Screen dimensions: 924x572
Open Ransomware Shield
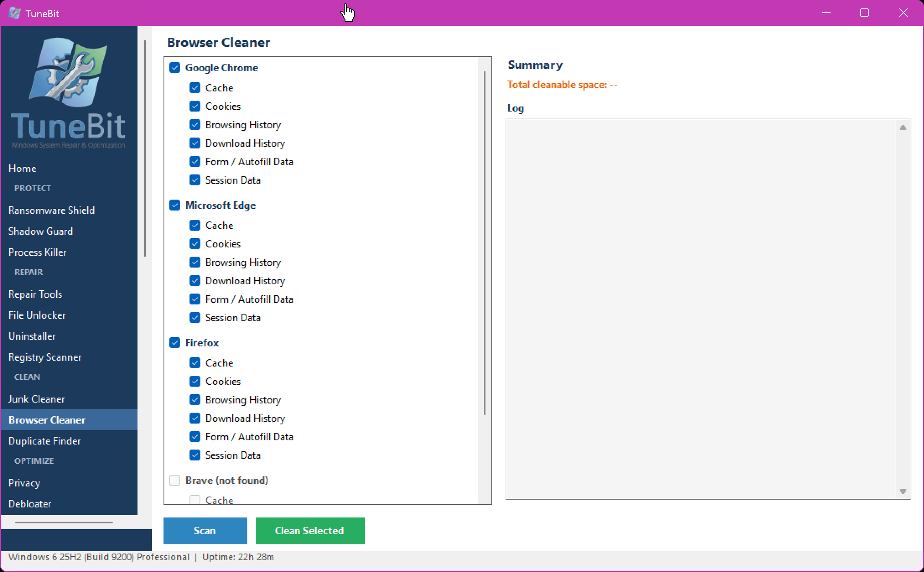(69, 210)
